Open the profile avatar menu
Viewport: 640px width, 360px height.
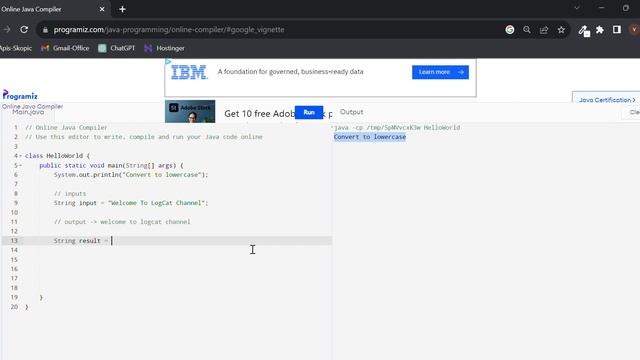click(634, 29)
